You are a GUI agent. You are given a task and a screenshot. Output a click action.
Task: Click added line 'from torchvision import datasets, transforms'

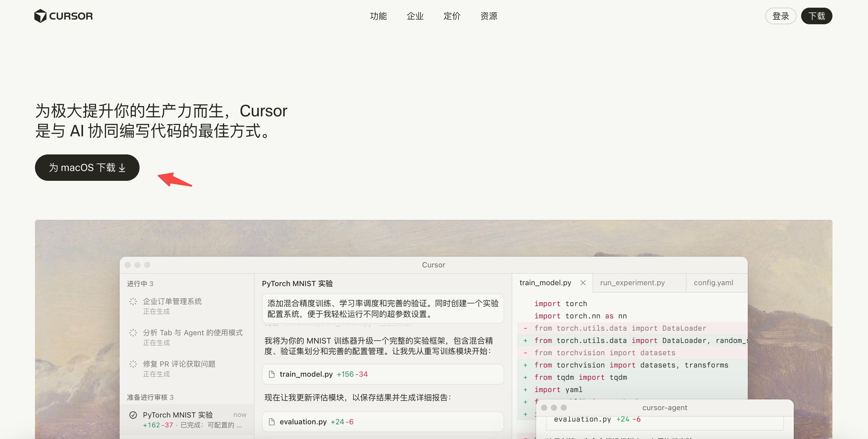(632, 365)
